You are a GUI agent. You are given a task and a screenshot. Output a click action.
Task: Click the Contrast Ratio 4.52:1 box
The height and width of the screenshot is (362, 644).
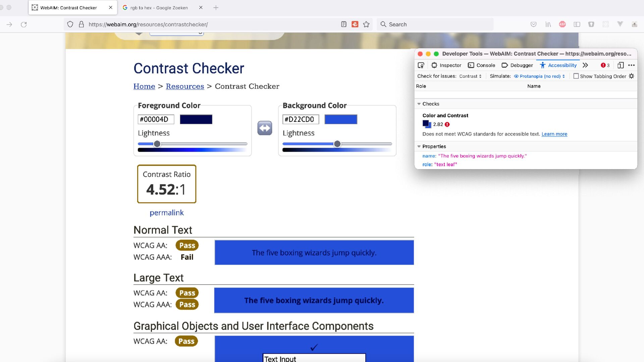(x=167, y=184)
